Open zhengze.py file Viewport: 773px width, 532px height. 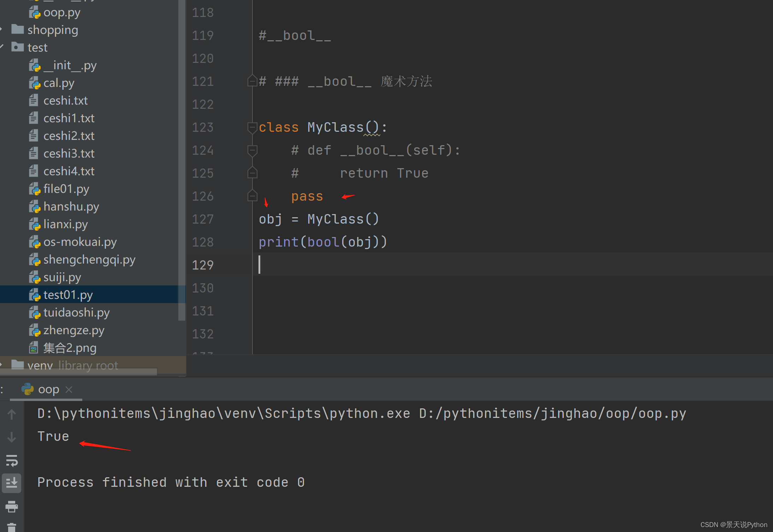pyautogui.click(x=74, y=330)
